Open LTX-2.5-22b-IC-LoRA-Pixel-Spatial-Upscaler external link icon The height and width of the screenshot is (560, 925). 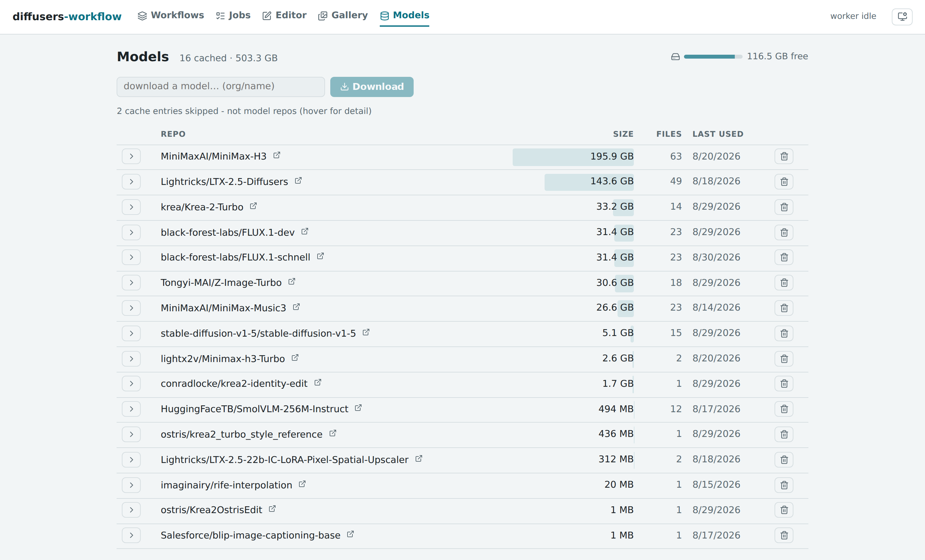(419, 459)
